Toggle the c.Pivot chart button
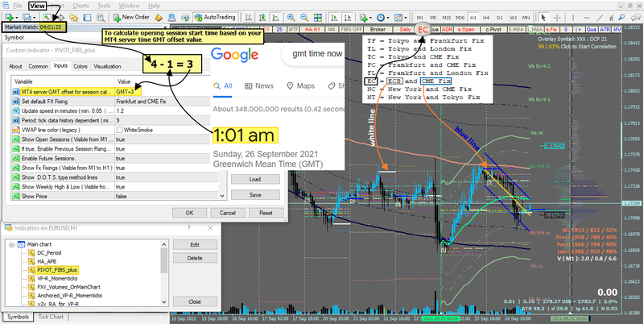644x324 pixels. (x=492, y=30)
